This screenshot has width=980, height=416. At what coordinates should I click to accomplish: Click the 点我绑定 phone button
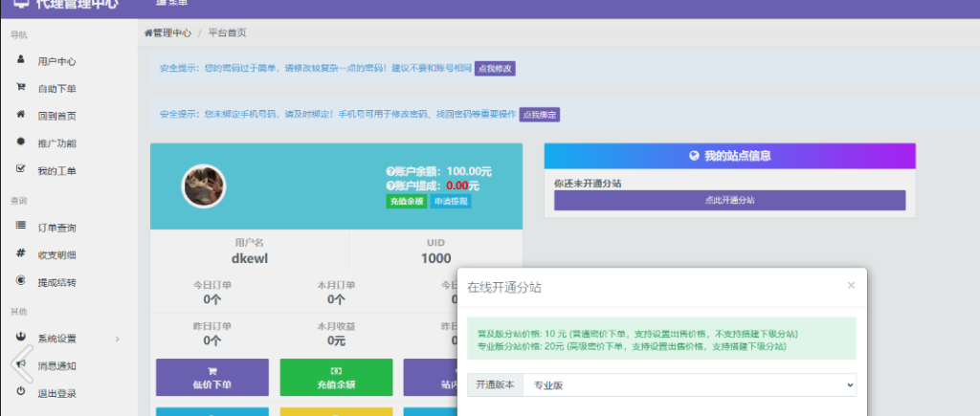[540, 115]
